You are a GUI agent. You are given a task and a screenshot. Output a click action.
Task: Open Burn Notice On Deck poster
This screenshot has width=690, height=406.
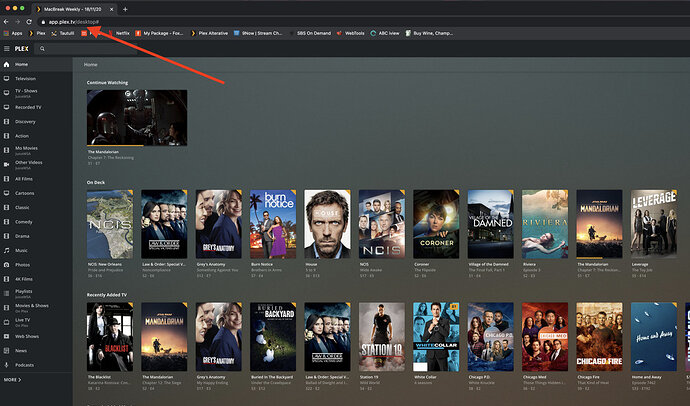tap(273, 224)
